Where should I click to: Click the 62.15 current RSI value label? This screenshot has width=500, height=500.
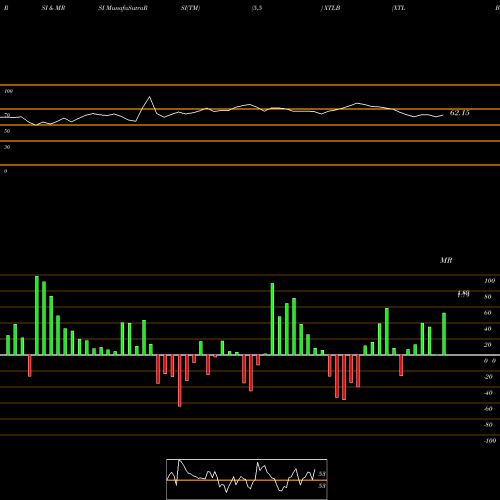click(459, 113)
